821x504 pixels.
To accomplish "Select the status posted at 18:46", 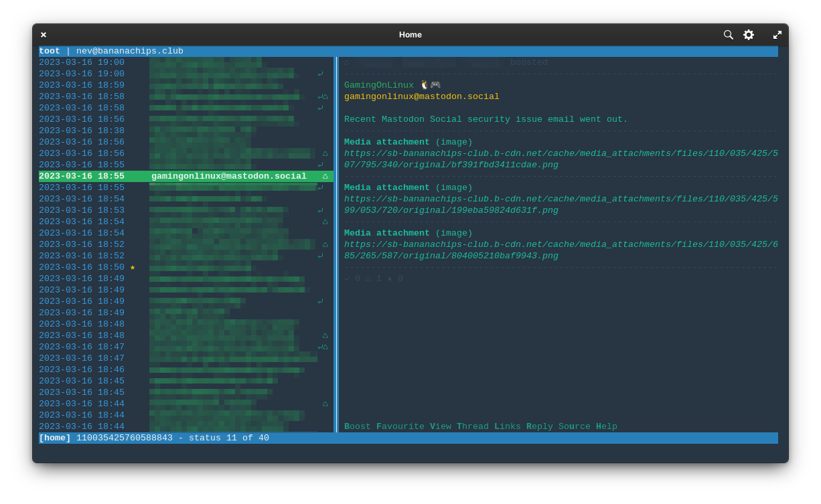I will [82, 370].
